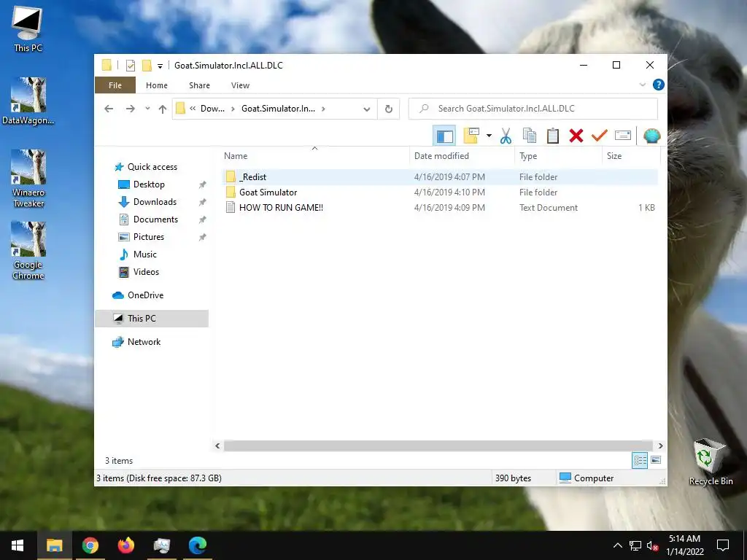Click the blue Help question mark icon
Image resolution: width=747 pixels, height=560 pixels.
coord(659,85)
